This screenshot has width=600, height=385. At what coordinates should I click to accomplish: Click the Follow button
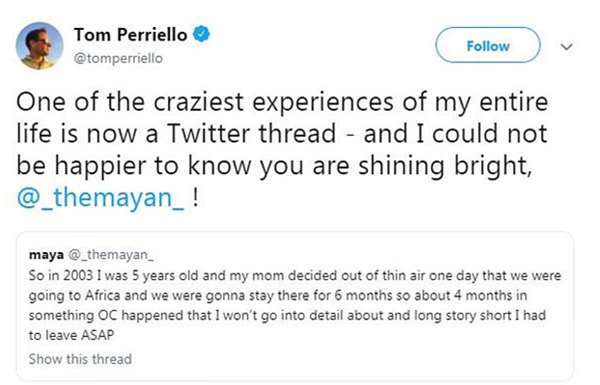point(488,45)
